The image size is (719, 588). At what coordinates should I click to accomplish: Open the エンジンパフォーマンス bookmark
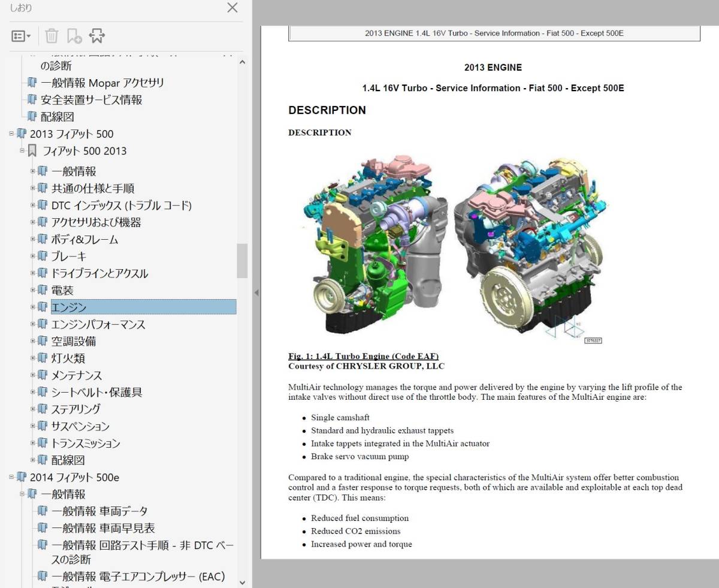coord(98,324)
